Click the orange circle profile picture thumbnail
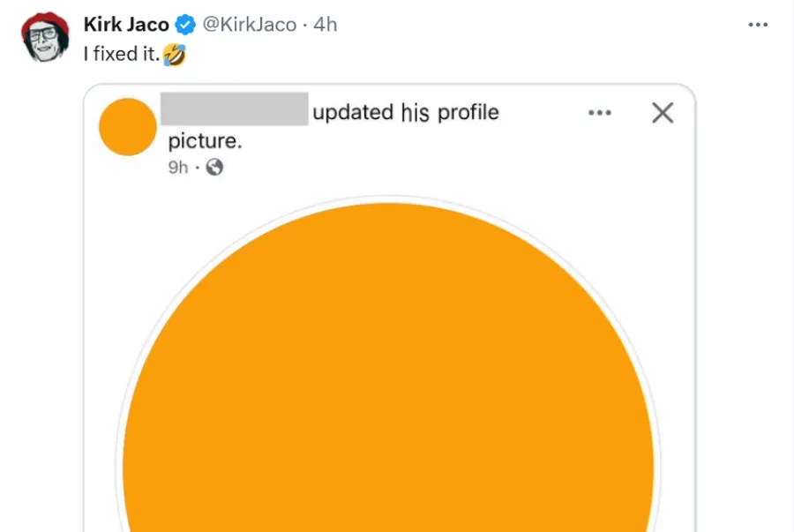 point(126,126)
